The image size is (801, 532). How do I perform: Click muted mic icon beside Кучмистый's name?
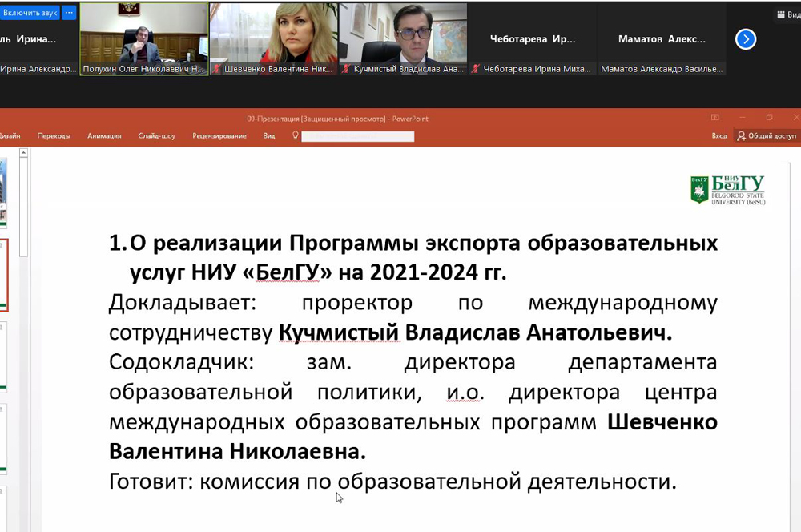(346, 70)
